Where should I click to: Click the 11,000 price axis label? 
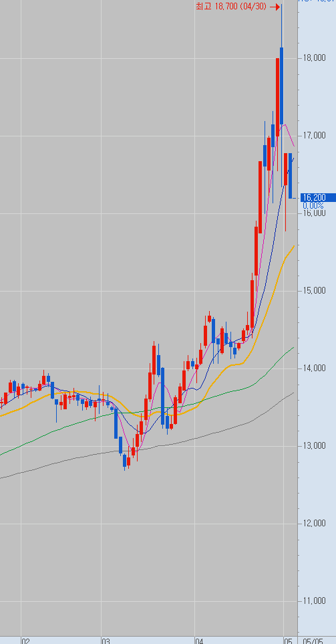(314, 601)
